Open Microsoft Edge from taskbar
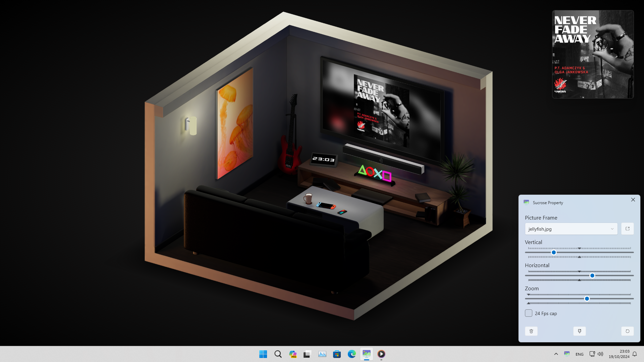This screenshot has height=362, width=644. (352, 354)
